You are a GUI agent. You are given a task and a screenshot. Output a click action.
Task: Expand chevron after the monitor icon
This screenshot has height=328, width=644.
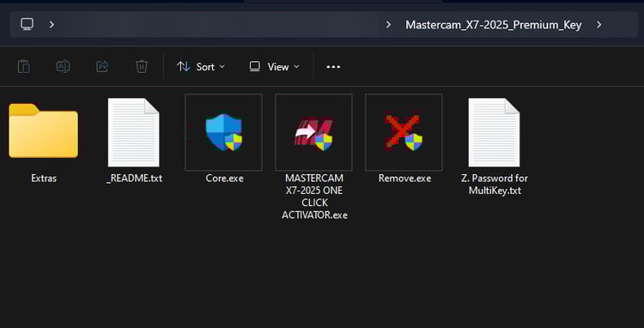(x=52, y=25)
